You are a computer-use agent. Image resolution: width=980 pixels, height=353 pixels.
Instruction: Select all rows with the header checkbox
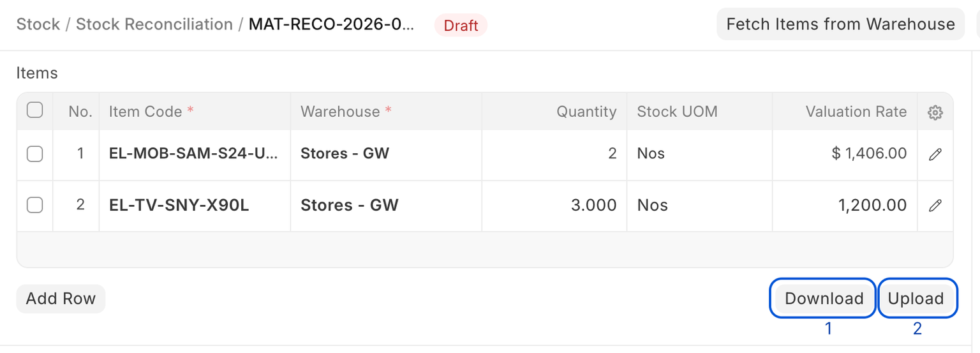(x=34, y=110)
